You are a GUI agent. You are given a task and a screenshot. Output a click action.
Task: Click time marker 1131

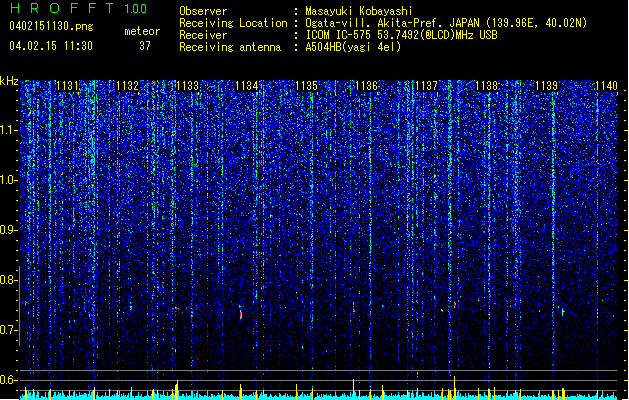pyautogui.click(x=67, y=86)
